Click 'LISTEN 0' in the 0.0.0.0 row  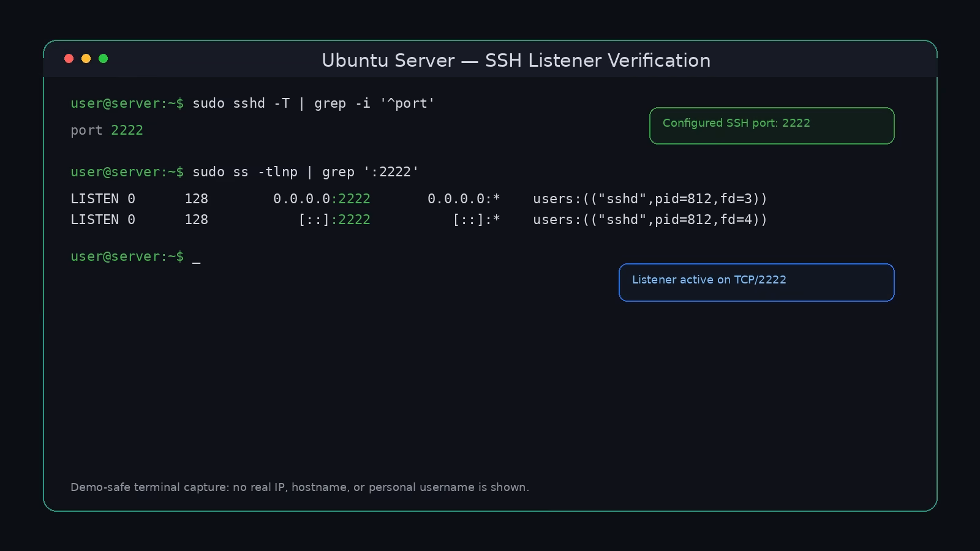[103, 199]
